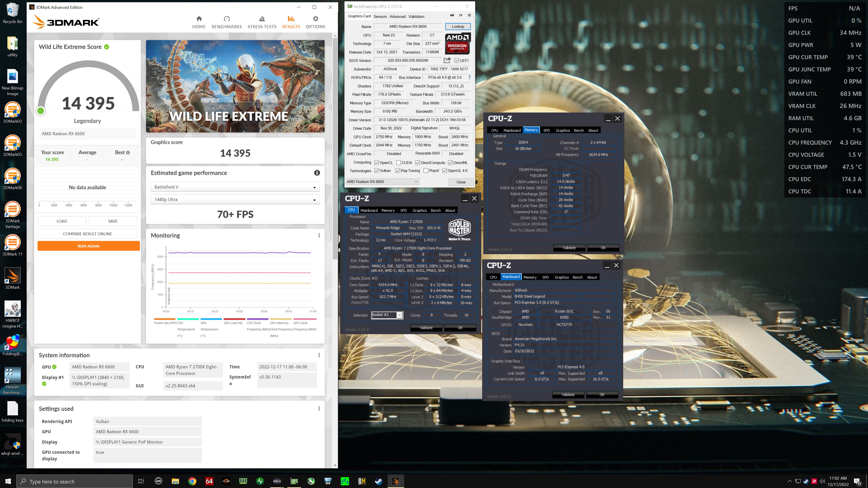Toggle DirectML checkbox in GPU-Z
This screenshot has height=488, width=868.
[450, 163]
